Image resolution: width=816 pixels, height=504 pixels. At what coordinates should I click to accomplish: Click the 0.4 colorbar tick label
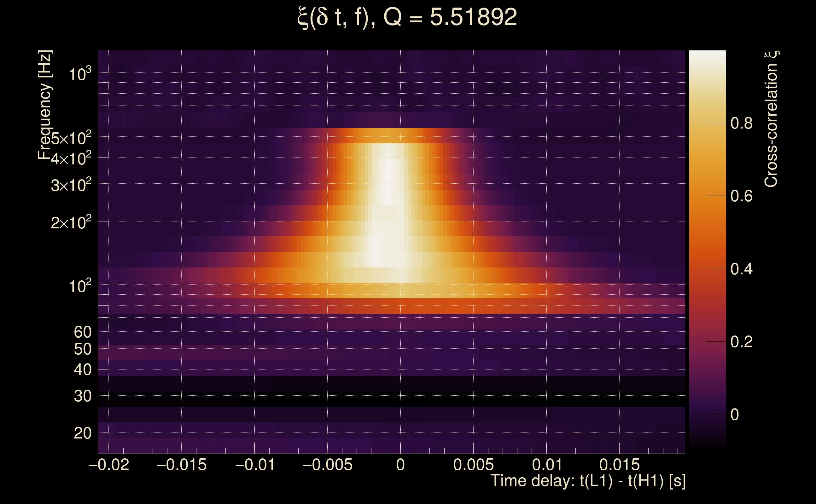pyautogui.click(x=741, y=269)
